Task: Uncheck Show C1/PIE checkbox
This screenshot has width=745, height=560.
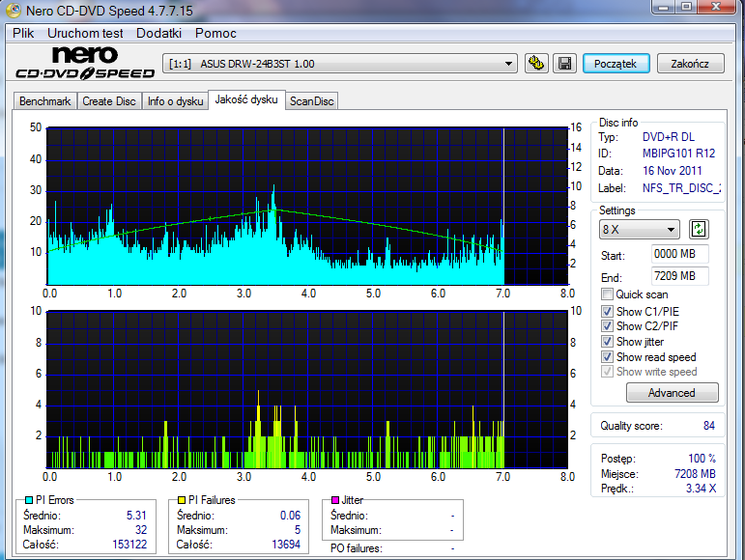Action: [x=607, y=311]
